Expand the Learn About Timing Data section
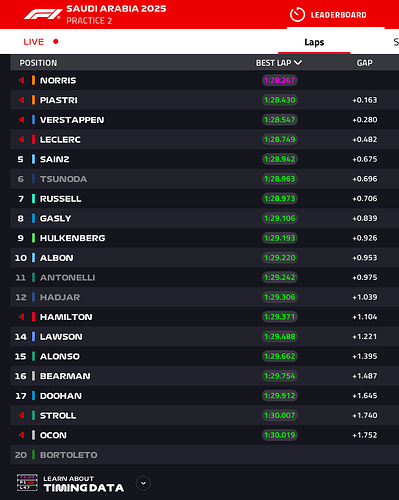The width and height of the screenshot is (399, 500). [144, 483]
